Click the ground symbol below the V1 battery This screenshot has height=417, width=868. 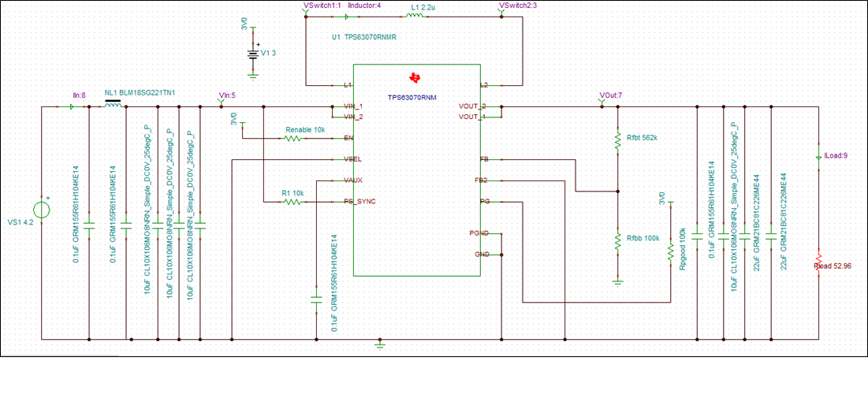coord(253,76)
